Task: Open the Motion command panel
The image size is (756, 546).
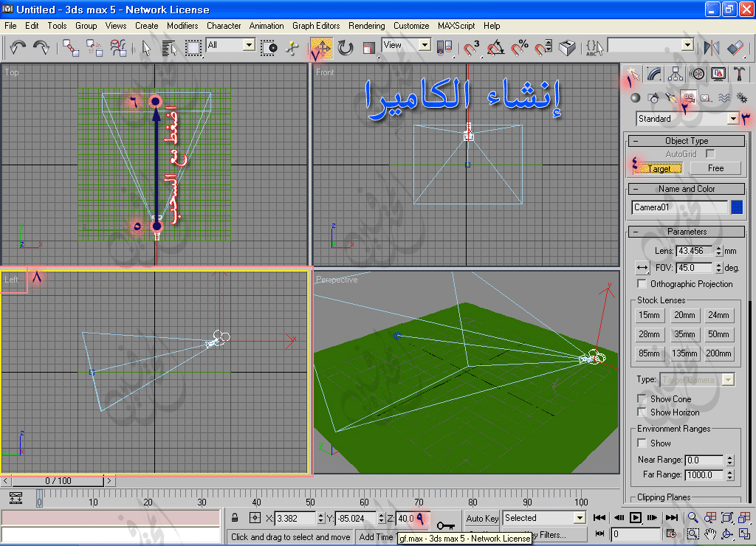Action: 697,74
